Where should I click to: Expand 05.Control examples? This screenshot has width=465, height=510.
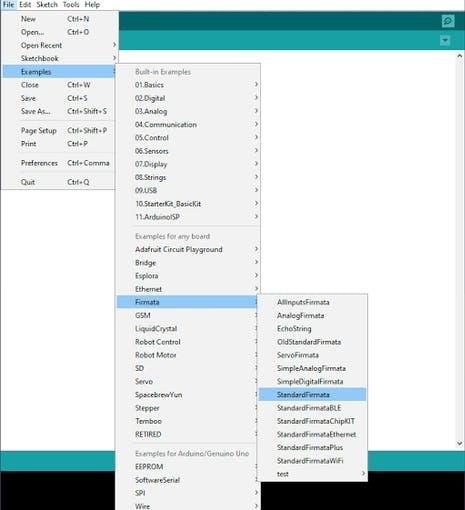tap(188, 138)
